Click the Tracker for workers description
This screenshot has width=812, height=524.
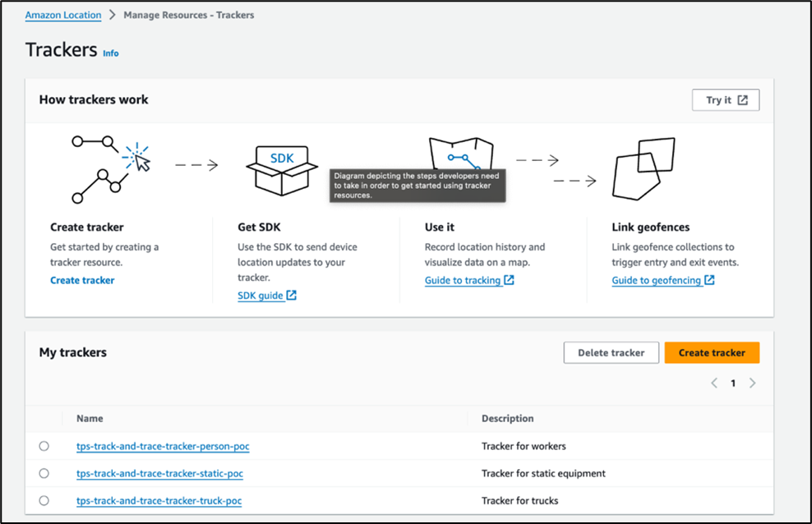click(524, 446)
